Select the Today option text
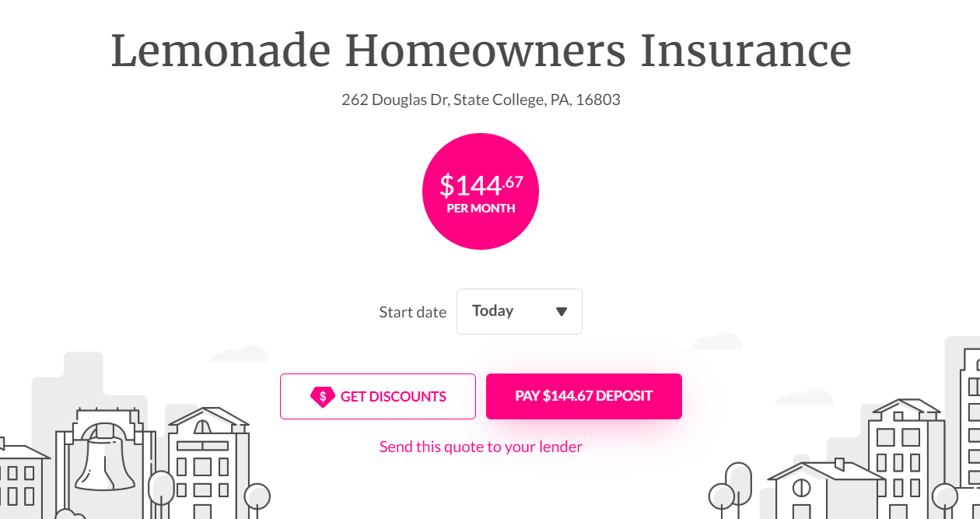This screenshot has height=519, width=980. coord(492,311)
